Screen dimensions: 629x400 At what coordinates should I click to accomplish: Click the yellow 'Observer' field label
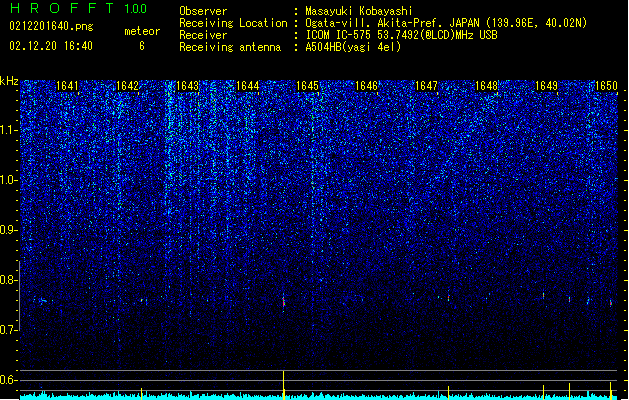203,11
